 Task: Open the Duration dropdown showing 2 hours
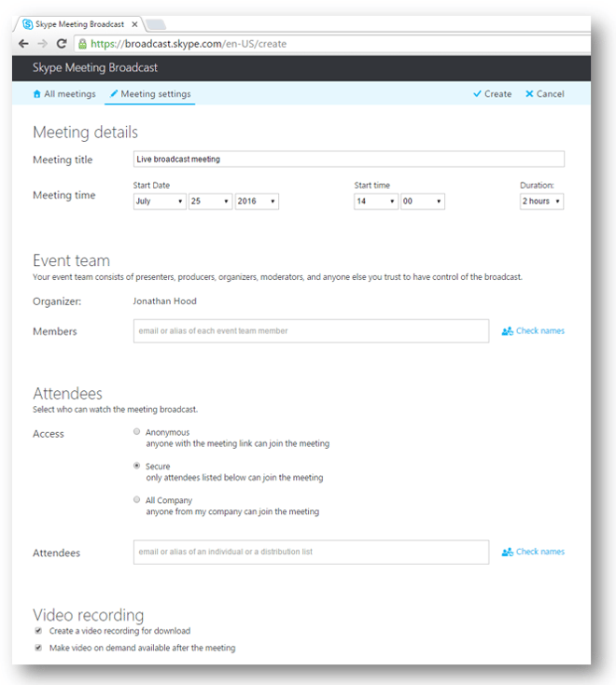(541, 202)
